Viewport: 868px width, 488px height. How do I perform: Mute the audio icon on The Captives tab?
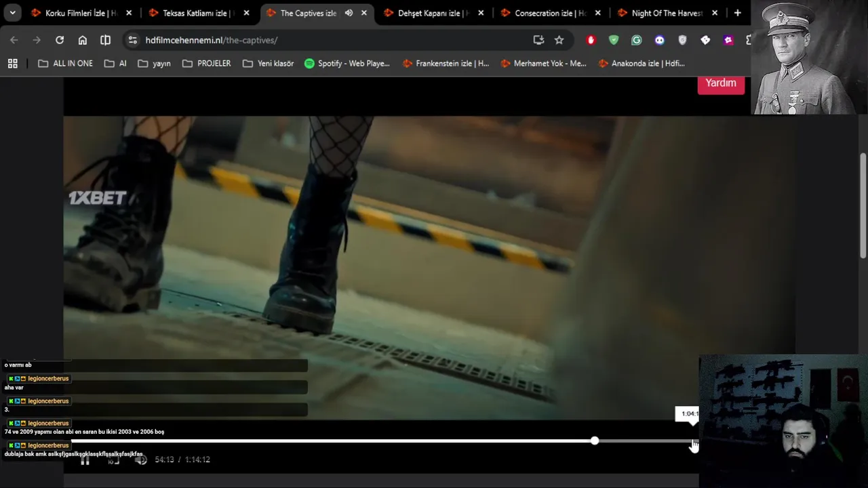[349, 13]
